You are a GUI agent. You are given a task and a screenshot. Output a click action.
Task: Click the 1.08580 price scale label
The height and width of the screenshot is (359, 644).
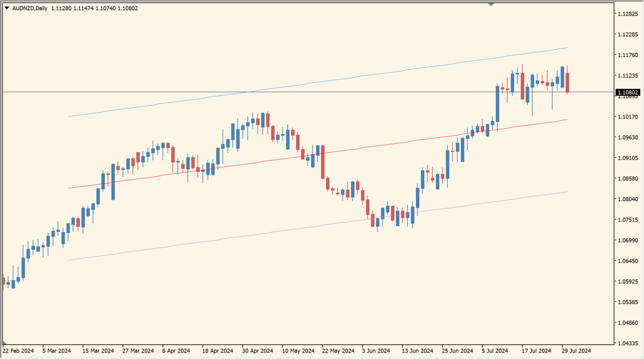coord(628,179)
